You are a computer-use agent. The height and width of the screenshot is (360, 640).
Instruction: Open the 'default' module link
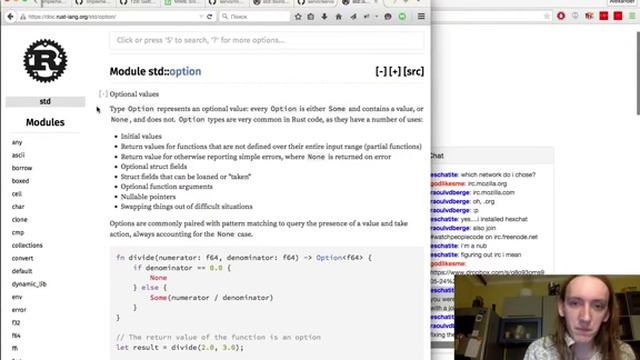(x=22, y=271)
